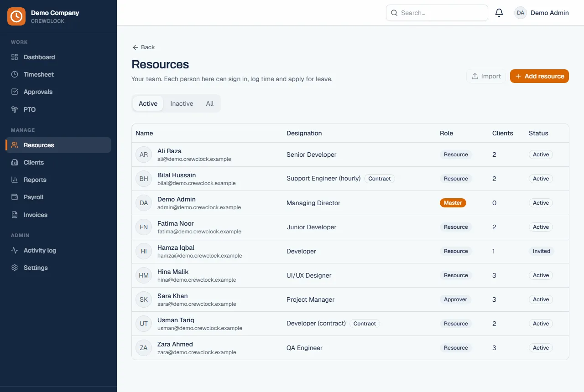Click the Dashboard grid icon in sidebar

point(15,57)
